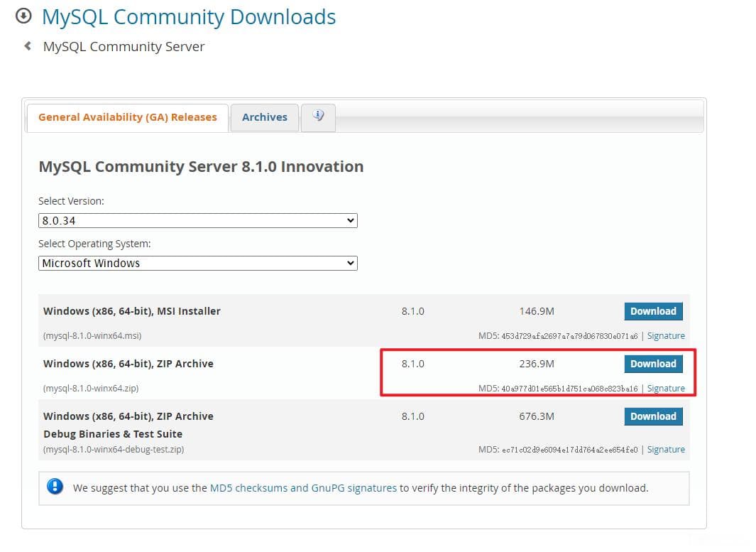This screenshot has height=552, width=756.
Task: Click the MD5 hash of the debug-test zip
Action: click(569, 450)
